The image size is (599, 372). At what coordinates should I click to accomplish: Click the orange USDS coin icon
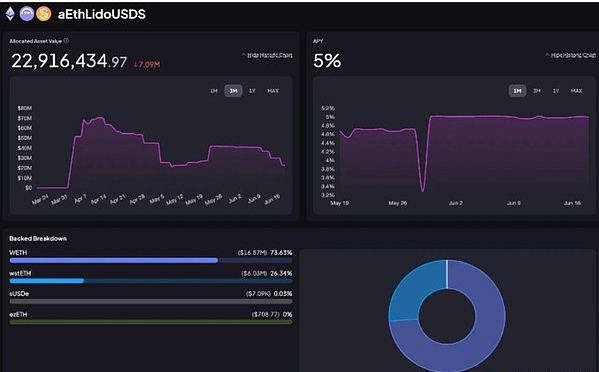click(44, 14)
